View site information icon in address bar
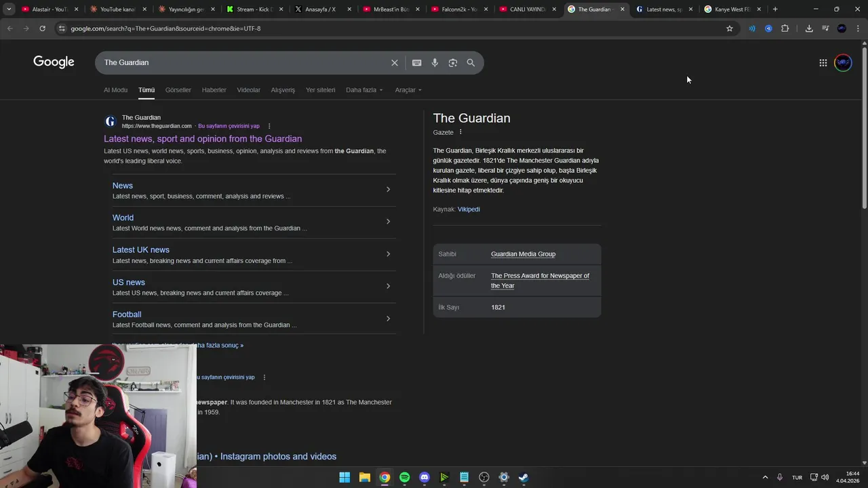Viewport: 868px width, 488px height. click(x=62, y=28)
